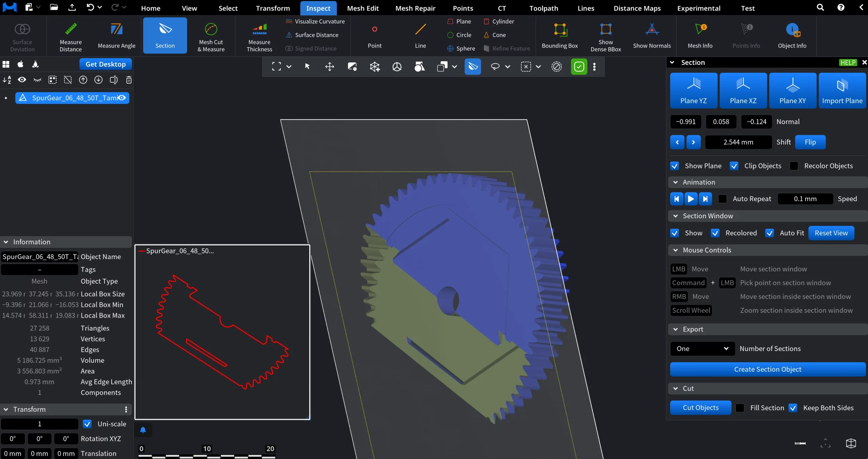This screenshot has width=868, height=459.
Task: Click the 2.544 mm section offset field
Action: click(x=738, y=142)
